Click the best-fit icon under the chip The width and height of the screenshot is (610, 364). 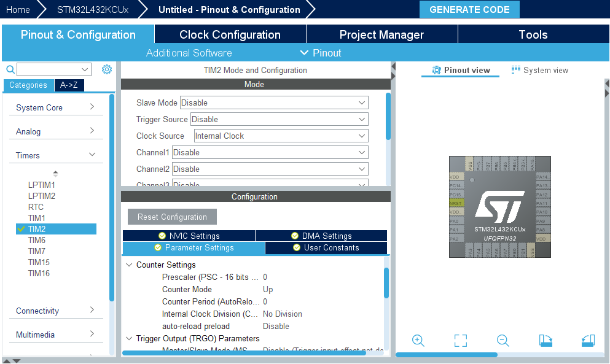(461, 341)
